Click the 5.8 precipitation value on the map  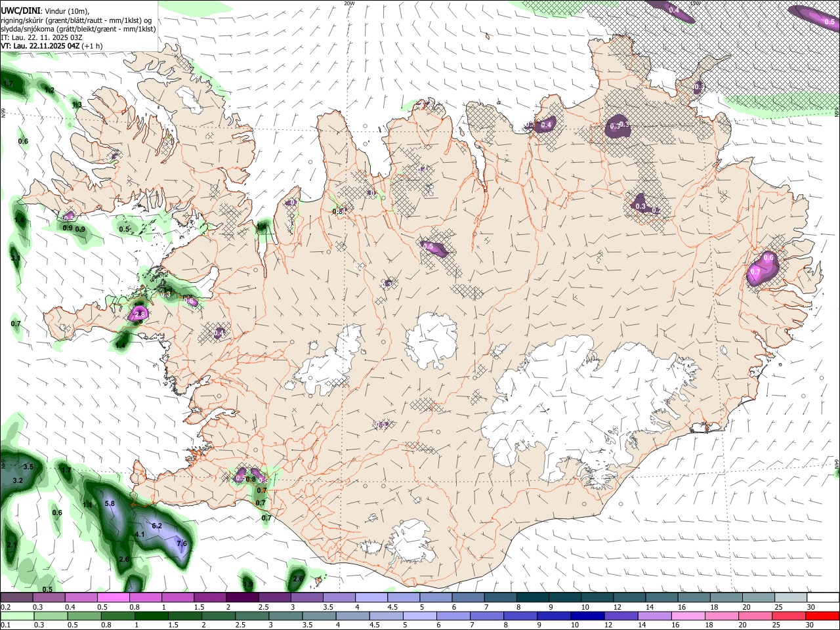(110, 503)
